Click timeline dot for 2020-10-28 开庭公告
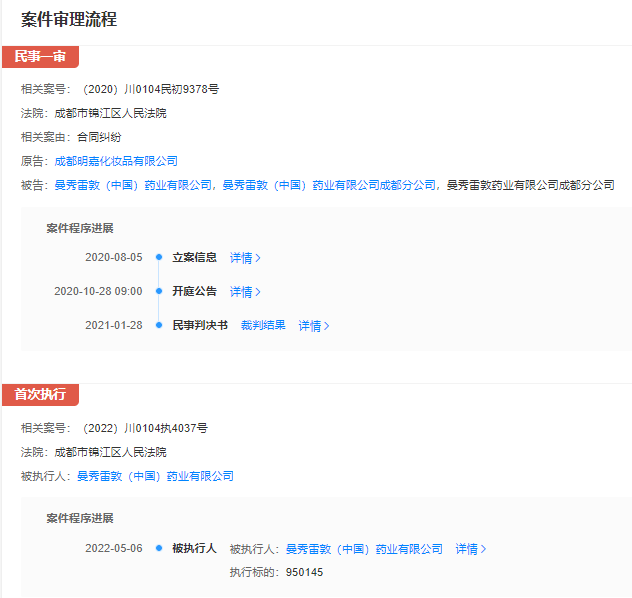The image size is (632, 598). click(x=159, y=291)
